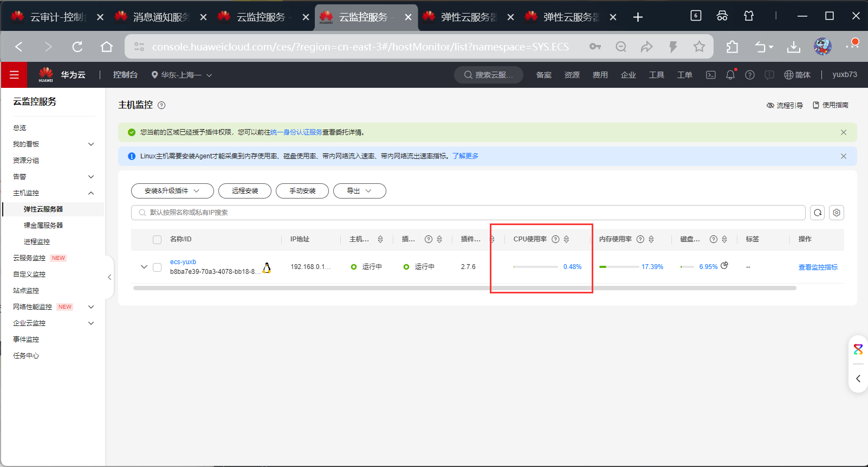Open the 流程引导 guide
Image resolution: width=868 pixels, height=467 pixels.
click(785, 105)
